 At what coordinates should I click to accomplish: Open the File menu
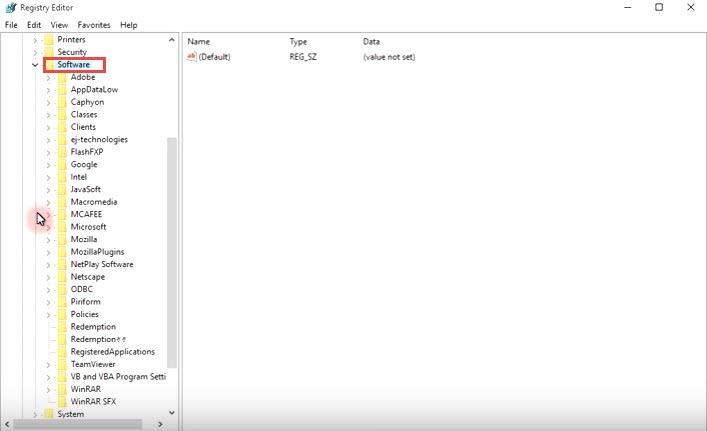tap(11, 24)
